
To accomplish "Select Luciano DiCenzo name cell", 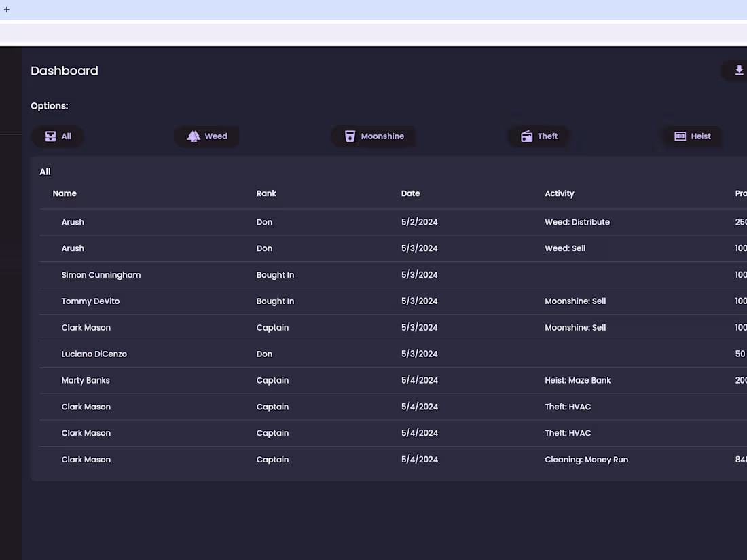I will click(x=94, y=354).
